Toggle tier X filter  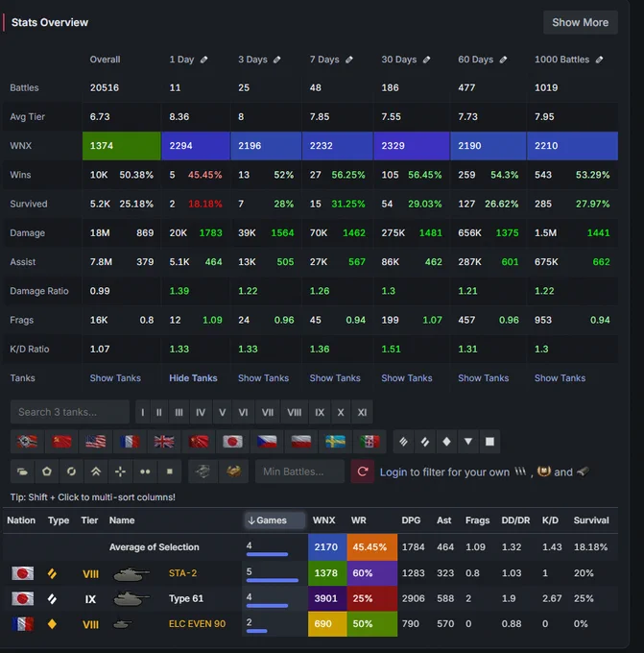(341, 412)
